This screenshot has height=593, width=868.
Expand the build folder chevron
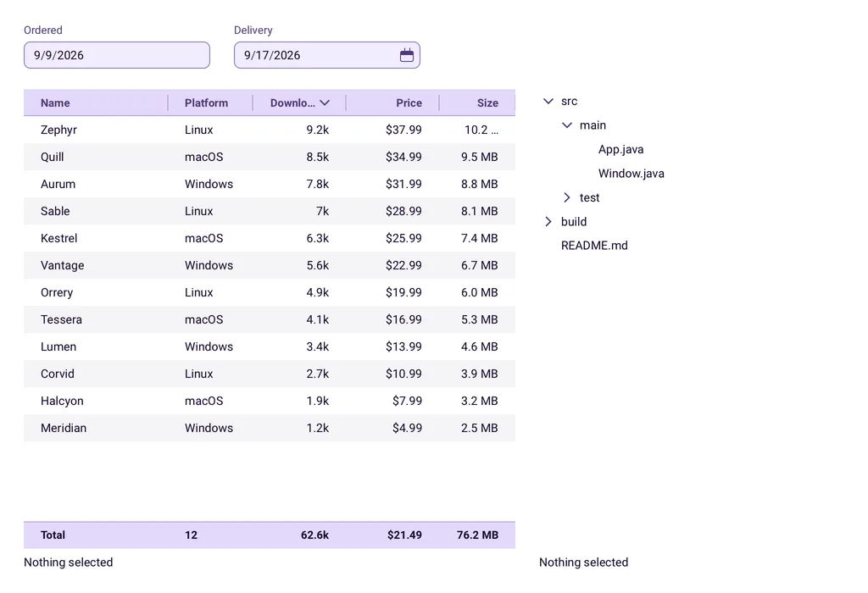coord(548,222)
